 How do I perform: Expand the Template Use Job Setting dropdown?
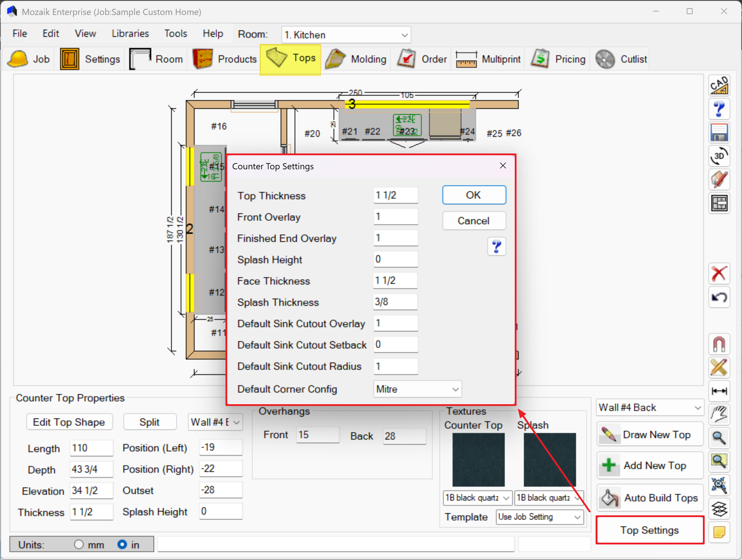[x=539, y=517]
